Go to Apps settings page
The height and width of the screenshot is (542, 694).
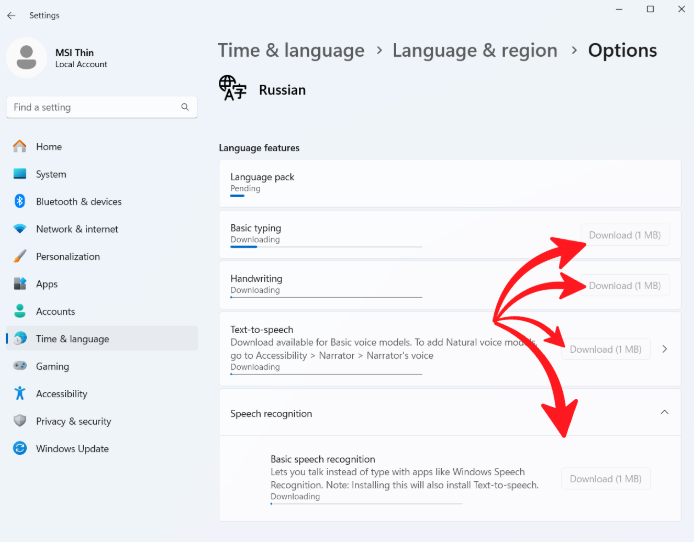pyautogui.click(x=47, y=284)
